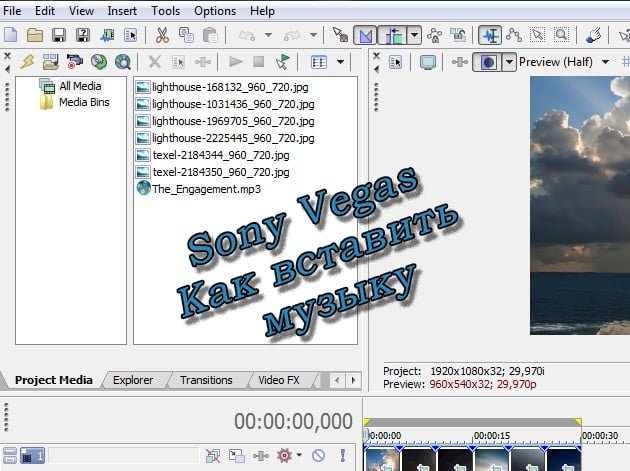Select lighthouse-1031436_960_720.jpg
The width and height of the screenshot is (630, 471).
pos(233,104)
